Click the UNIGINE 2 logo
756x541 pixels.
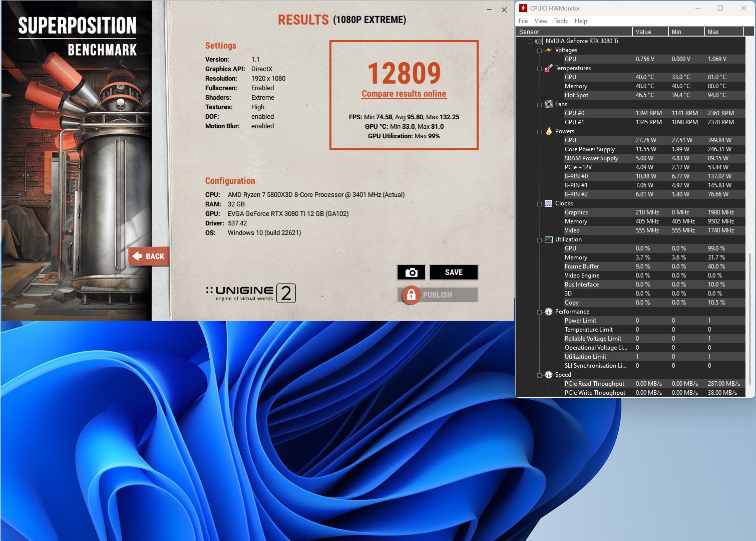click(x=251, y=293)
